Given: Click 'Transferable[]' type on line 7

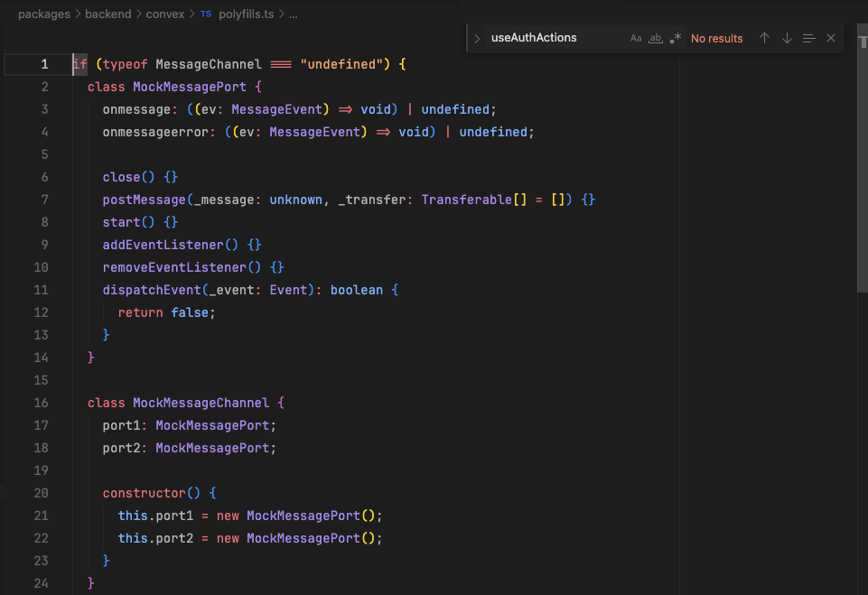Looking at the screenshot, I should point(474,200).
